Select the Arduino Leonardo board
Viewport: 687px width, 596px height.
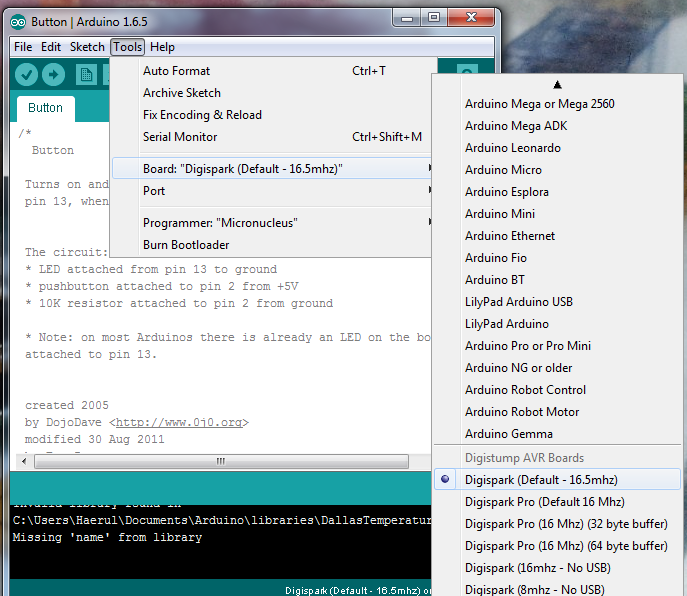(x=557, y=148)
